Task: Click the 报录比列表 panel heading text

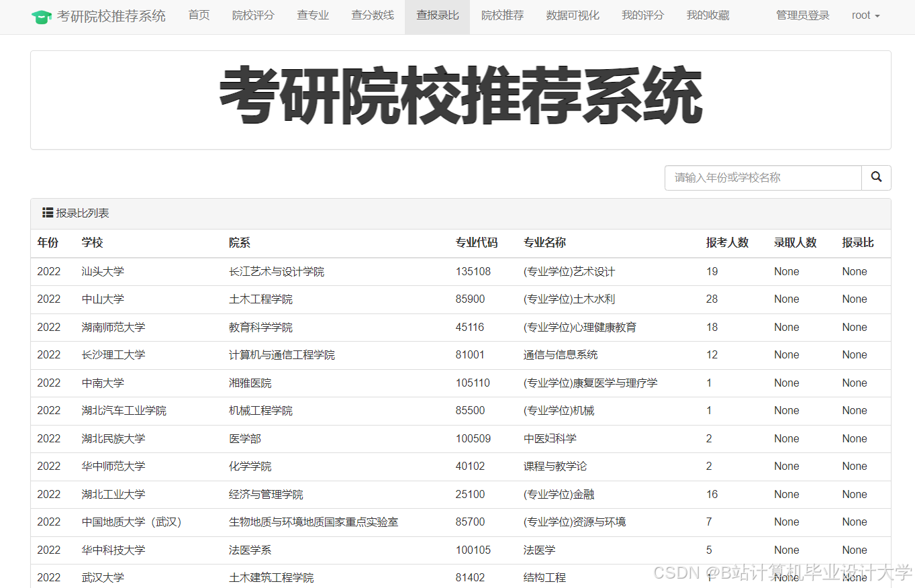Action: pos(82,213)
